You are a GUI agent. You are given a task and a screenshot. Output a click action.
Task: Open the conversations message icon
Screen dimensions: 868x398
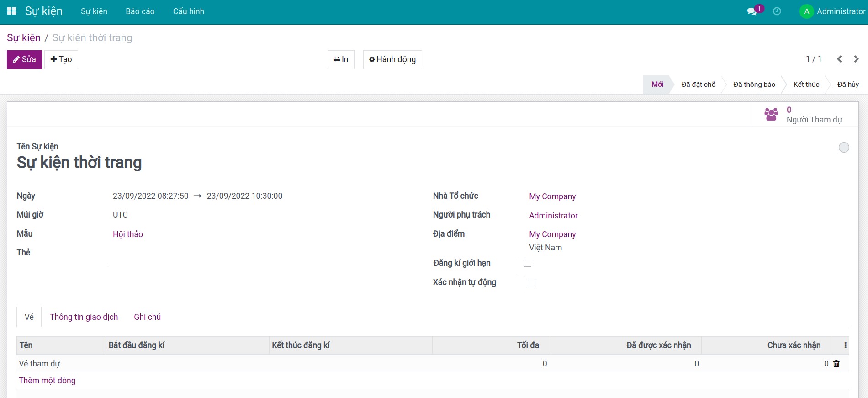(x=752, y=11)
